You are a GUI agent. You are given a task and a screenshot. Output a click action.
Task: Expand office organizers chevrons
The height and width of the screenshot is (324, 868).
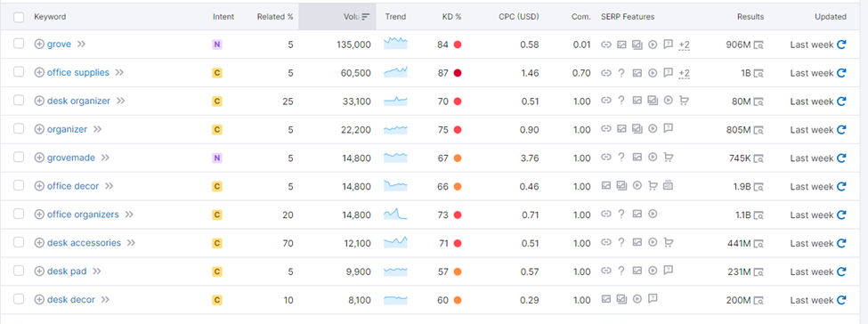(x=129, y=215)
